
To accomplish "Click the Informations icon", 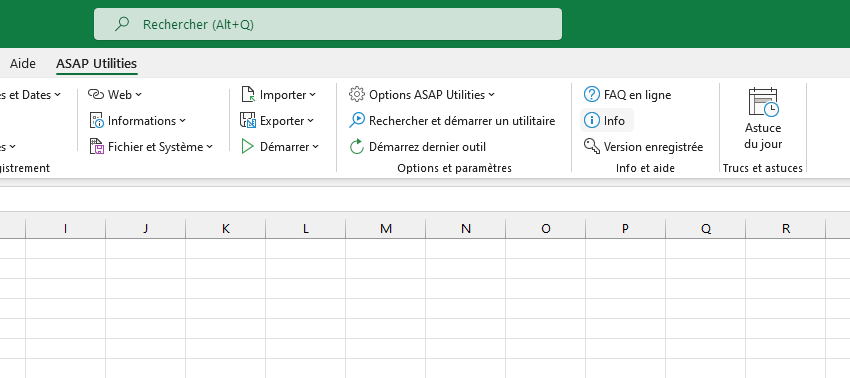I will point(96,120).
